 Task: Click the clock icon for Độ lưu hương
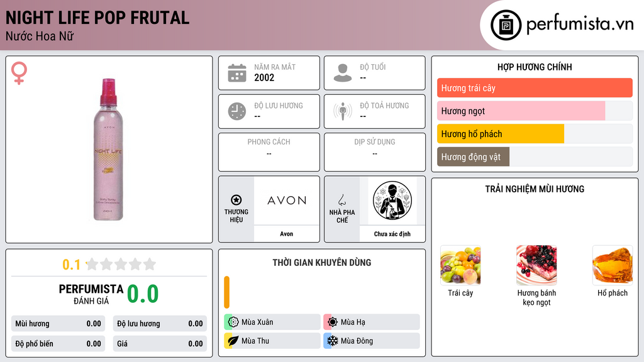click(237, 111)
